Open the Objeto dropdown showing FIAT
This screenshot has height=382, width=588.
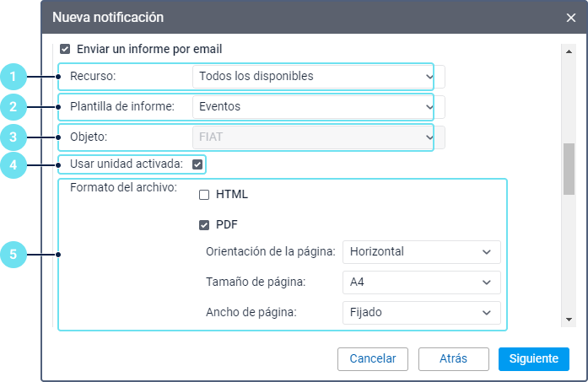pyautogui.click(x=312, y=137)
